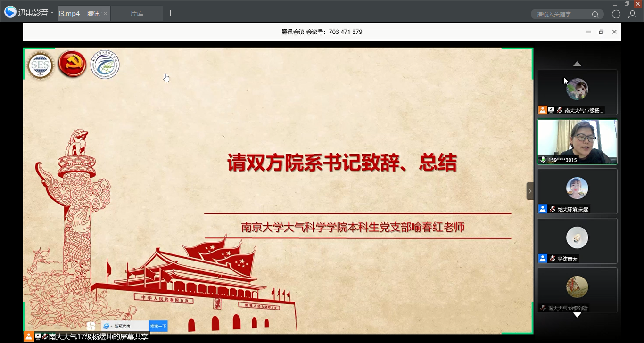The width and height of the screenshot is (644, 343).
Task: Click the search keyword input field
Action: click(x=561, y=15)
